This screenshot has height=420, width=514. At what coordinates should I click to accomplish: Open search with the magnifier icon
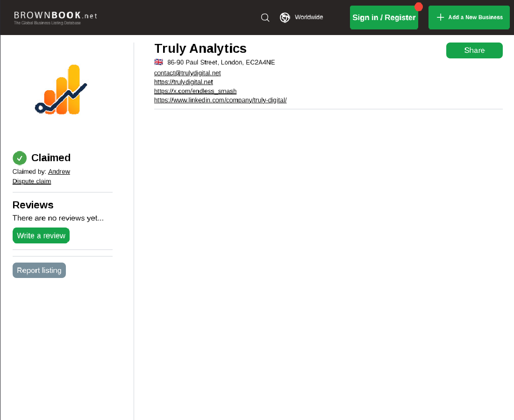point(265,17)
